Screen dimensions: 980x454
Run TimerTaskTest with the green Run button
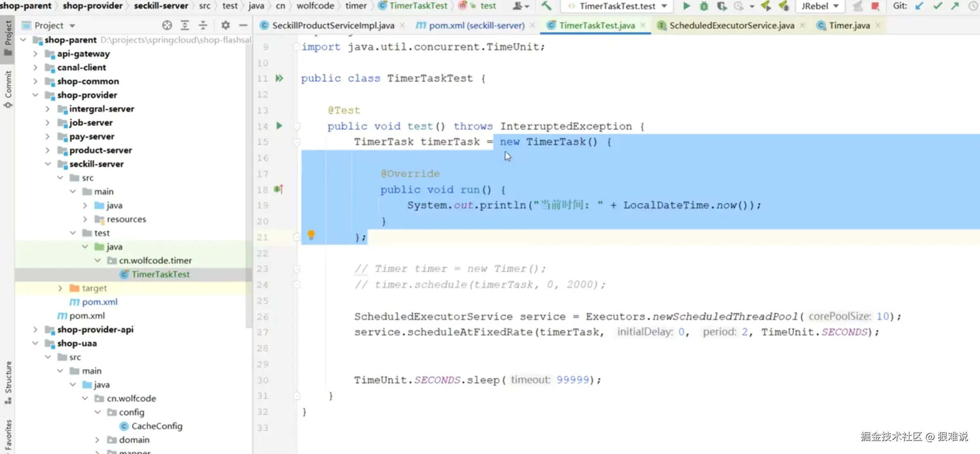(x=686, y=6)
